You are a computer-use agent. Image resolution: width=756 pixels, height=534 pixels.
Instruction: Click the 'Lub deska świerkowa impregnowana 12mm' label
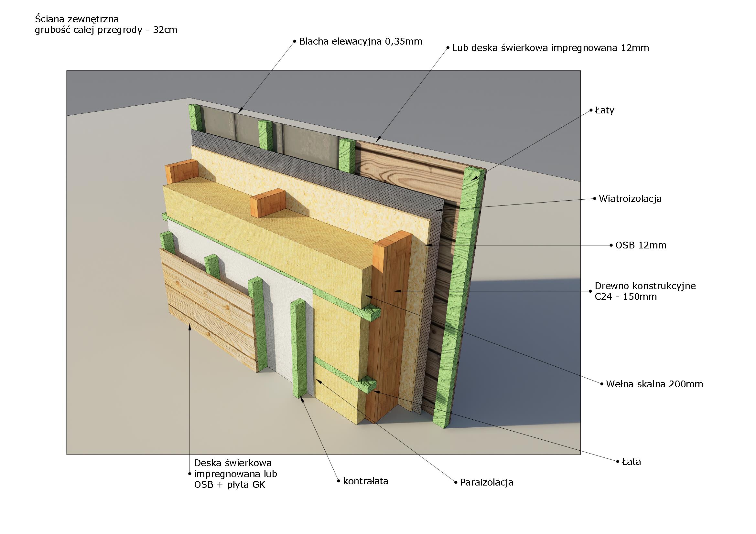click(550, 48)
